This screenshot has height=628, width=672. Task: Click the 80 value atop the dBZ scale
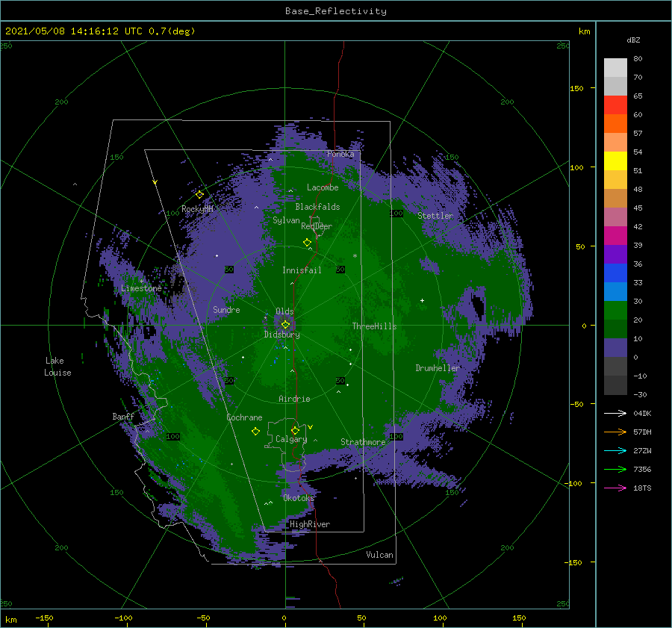638,58
